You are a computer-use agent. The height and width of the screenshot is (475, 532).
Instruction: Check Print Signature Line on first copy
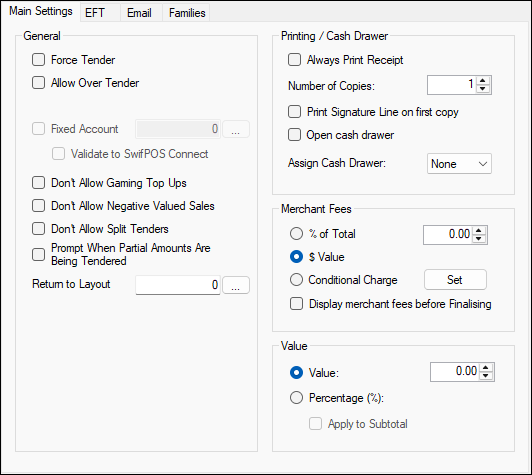click(294, 112)
